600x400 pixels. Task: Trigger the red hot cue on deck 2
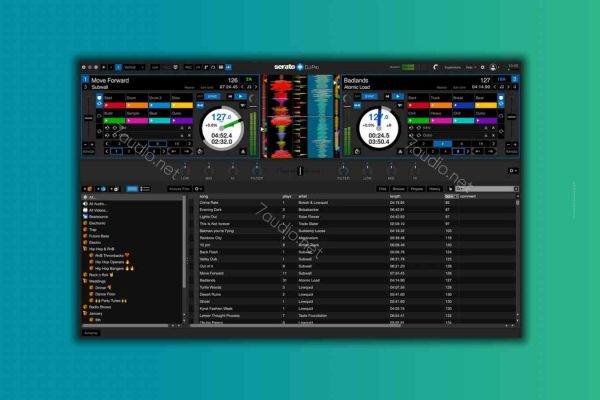tap(418, 105)
